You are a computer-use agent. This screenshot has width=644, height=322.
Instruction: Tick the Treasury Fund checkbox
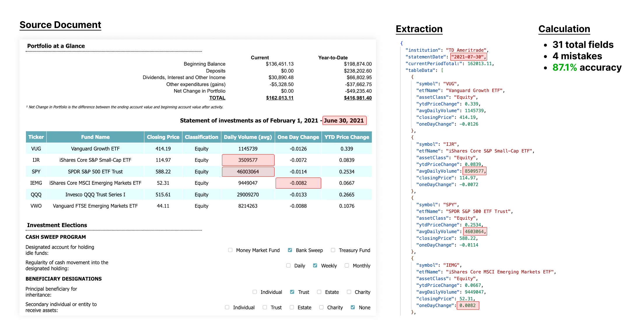(333, 250)
